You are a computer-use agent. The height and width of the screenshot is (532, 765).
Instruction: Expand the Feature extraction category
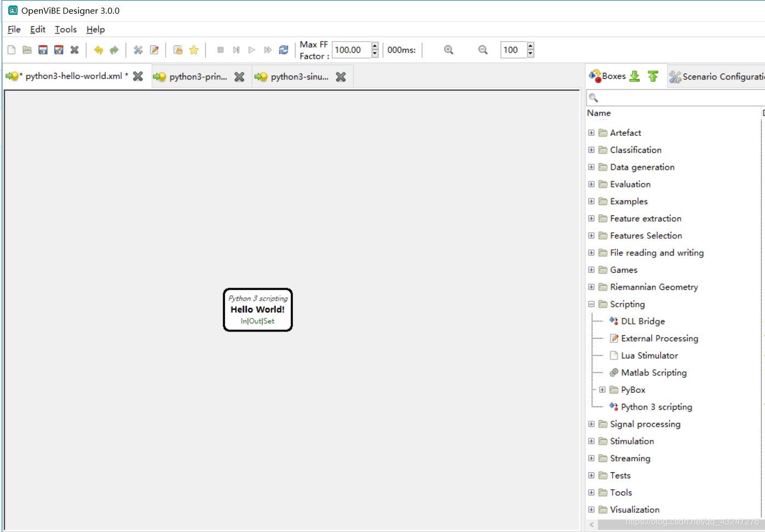591,218
